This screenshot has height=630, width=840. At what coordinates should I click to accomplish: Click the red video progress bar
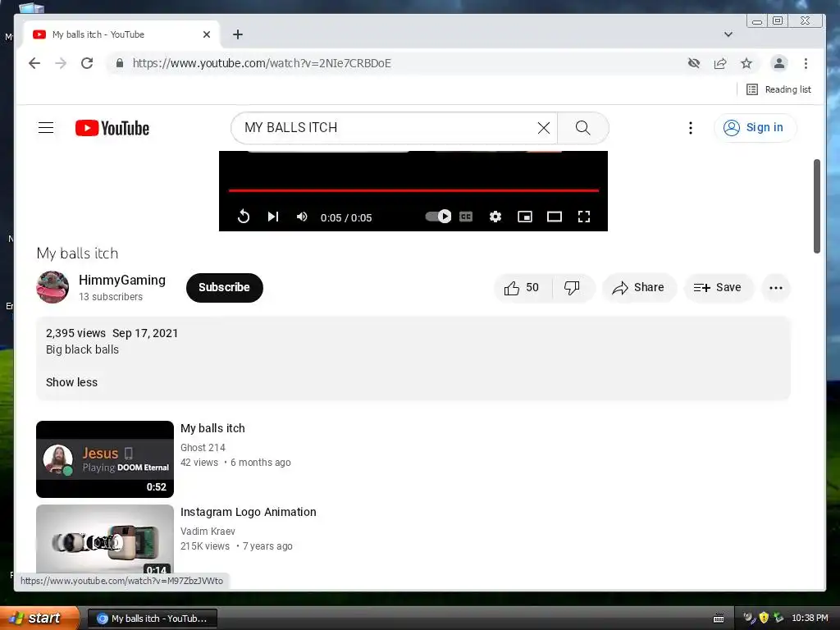click(413, 190)
